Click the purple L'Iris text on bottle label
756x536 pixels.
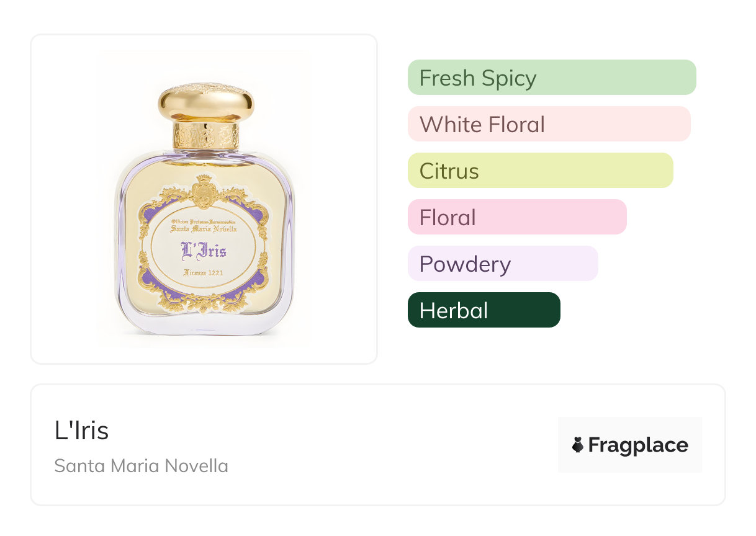click(x=203, y=251)
